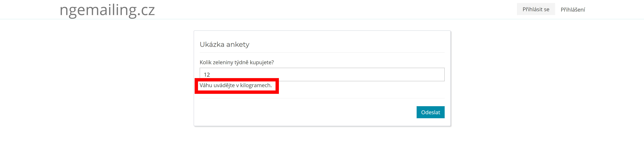This screenshot has width=644, height=146.
Task: Go to homepage via ngemailing.cz title
Action: (107, 10)
